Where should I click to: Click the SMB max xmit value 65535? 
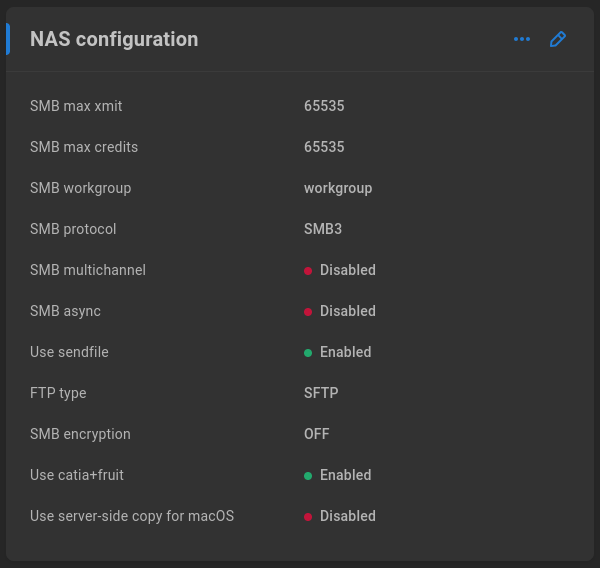point(324,106)
